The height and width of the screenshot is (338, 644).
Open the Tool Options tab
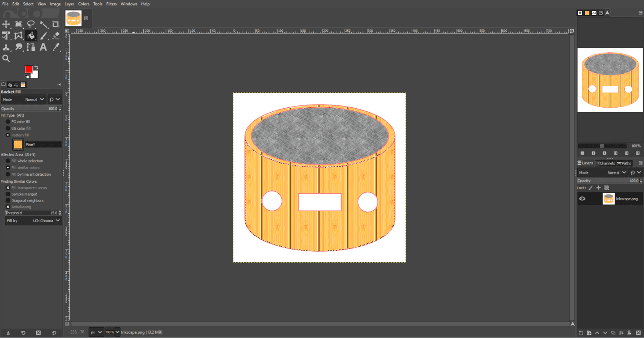(x=4, y=84)
